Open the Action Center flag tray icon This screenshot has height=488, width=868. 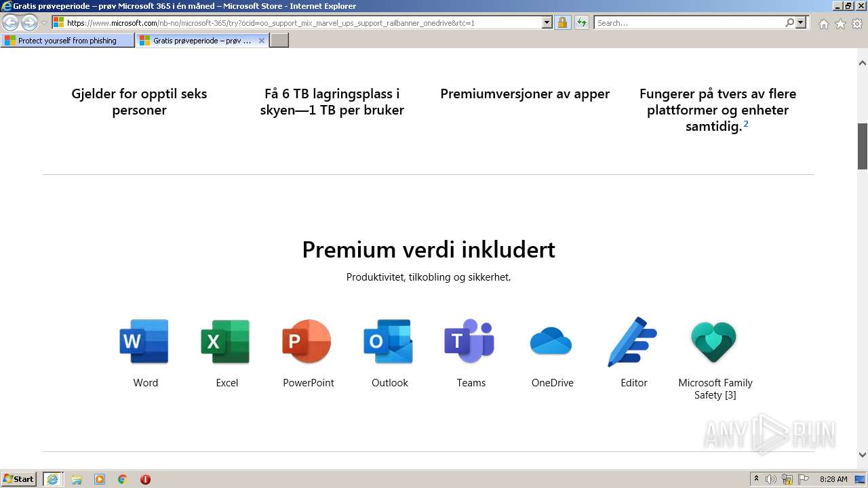click(804, 479)
